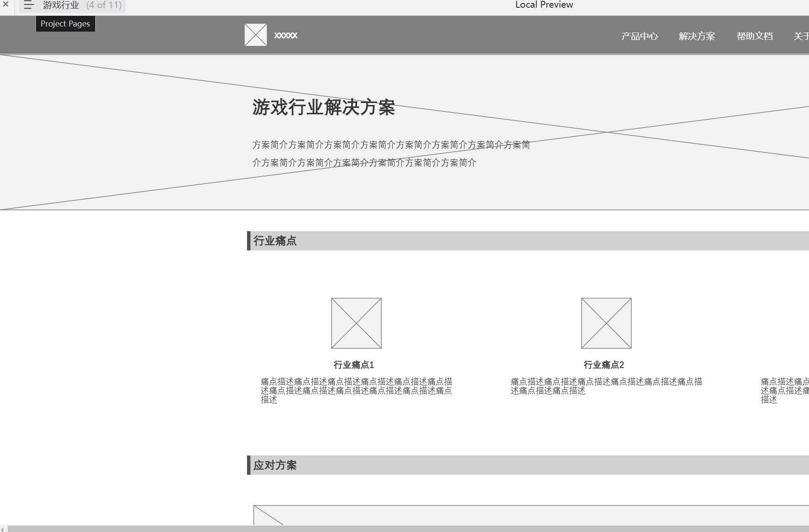Click the 方案简介 description paragraph

(x=391, y=154)
